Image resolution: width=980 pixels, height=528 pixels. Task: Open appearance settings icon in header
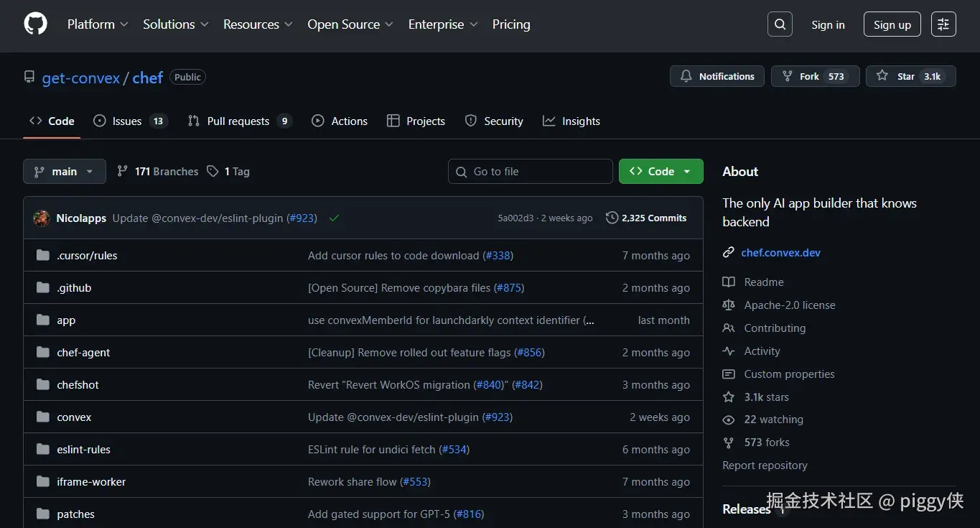click(943, 24)
